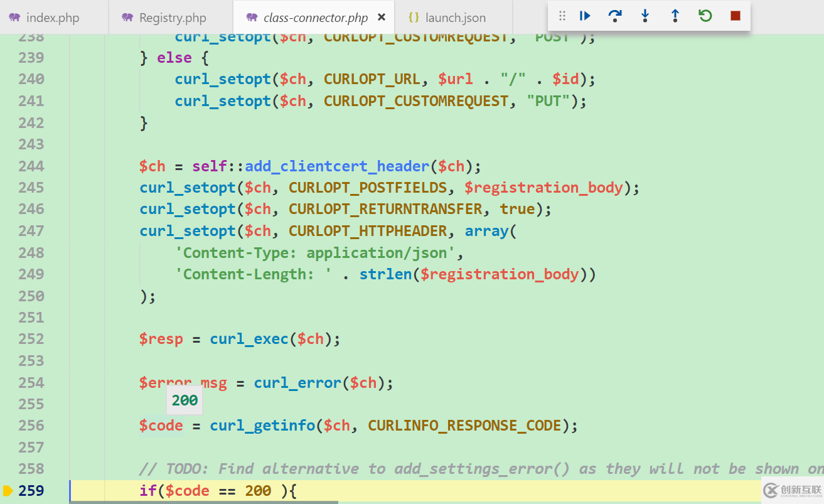
Task: Click the braces icon on launch.json tab
Action: (414, 18)
